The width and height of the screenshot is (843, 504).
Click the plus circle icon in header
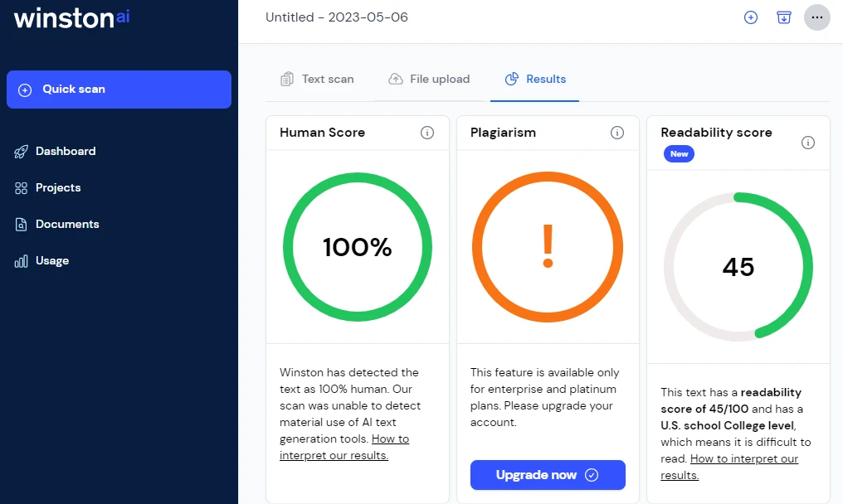751,17
